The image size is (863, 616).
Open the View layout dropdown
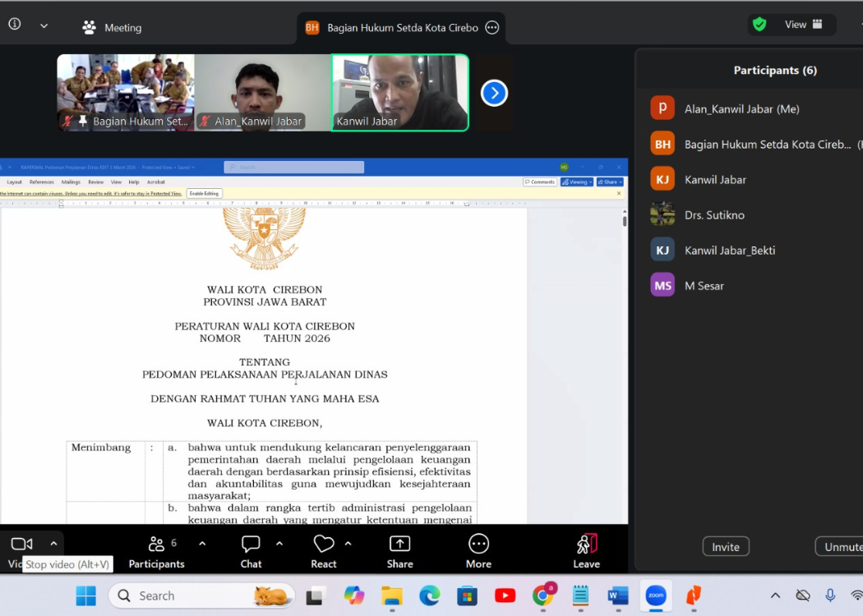803,25
